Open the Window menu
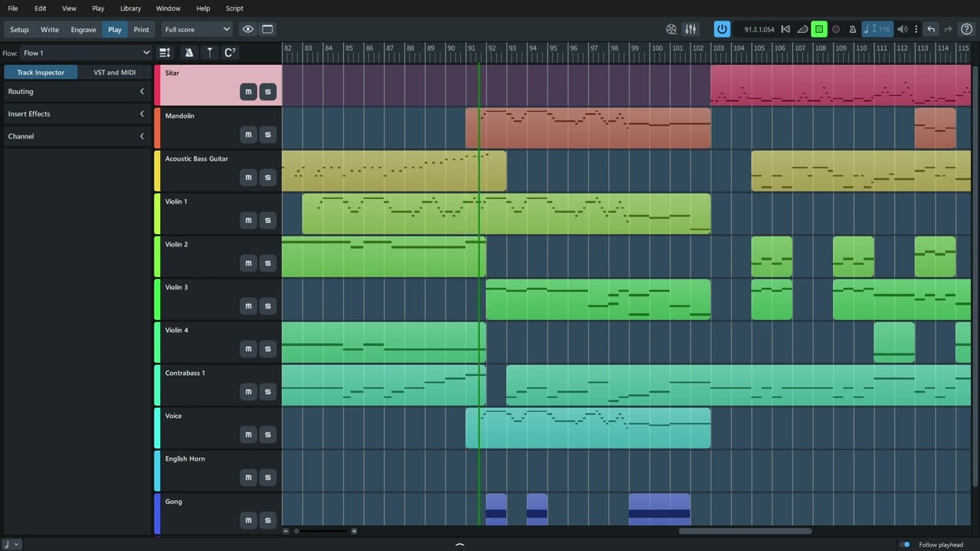The image size is (980, 551). tap(168, 8)
